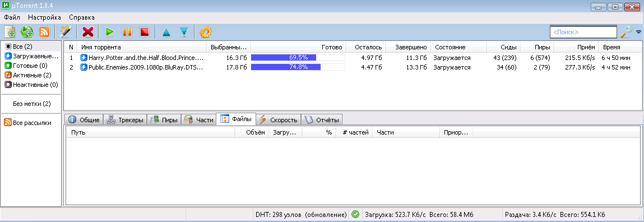The width and height of the screenshot is (644, 222).
Task: Select the Загружаемые category in the sidebar
Action: (x=31, y=56)
